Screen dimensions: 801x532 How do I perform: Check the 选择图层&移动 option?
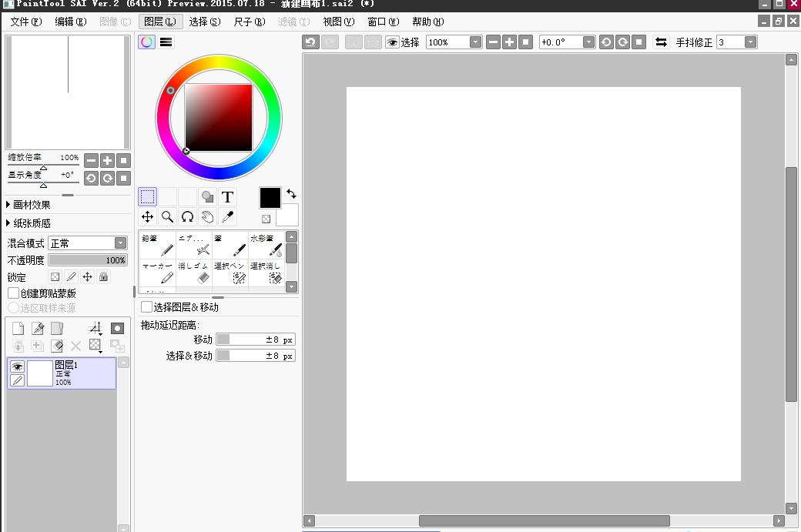146,307
